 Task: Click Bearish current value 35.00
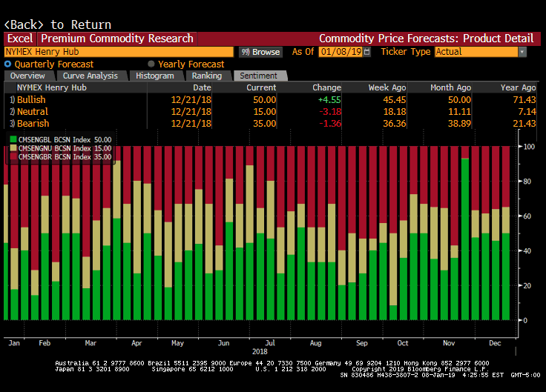[x=265, y=124]
